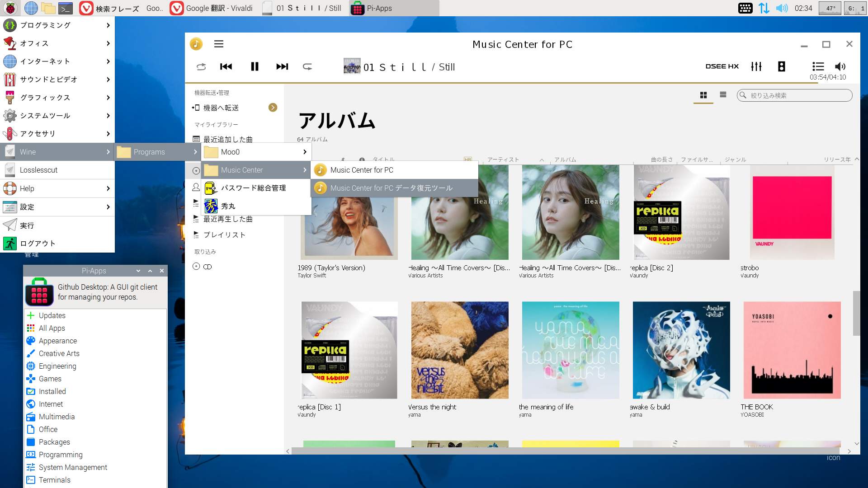Launch Music Center for PC menu entry
868x488 pixels.
click(x=394, y=170)
